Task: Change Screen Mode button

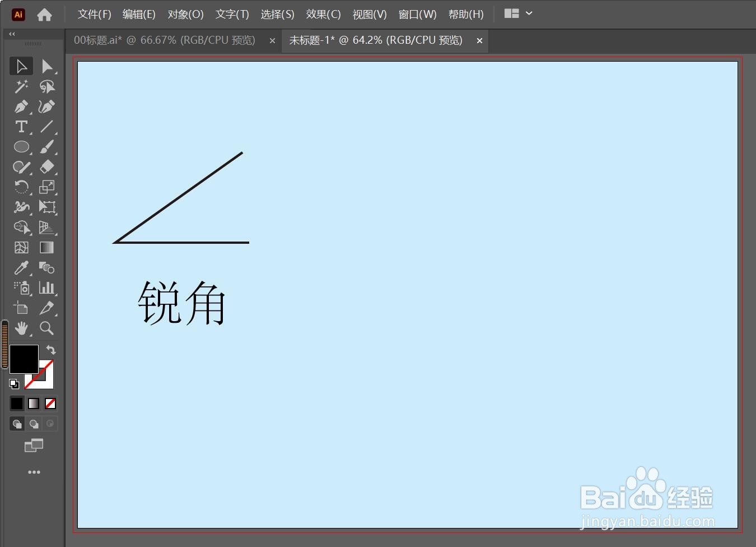Action: click(x=34, y=446)
